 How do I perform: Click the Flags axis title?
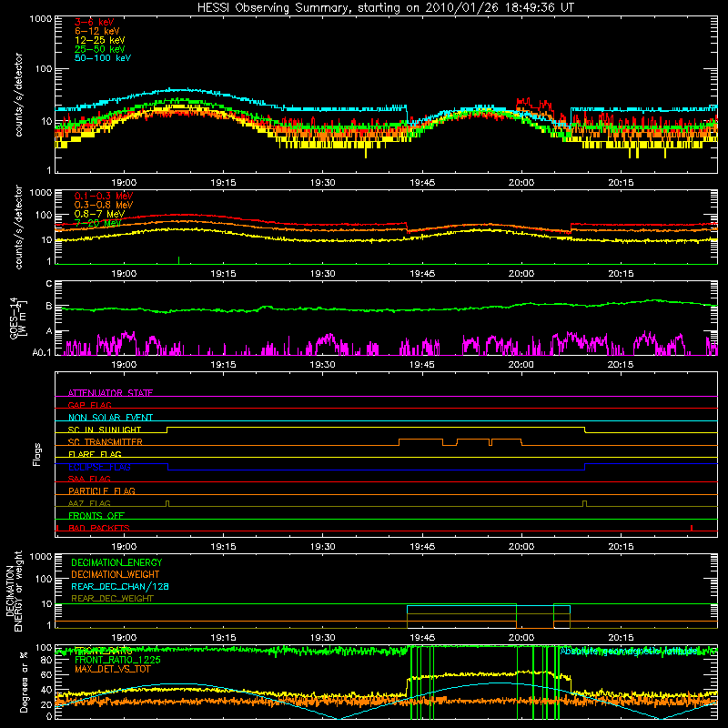[x=36, y=454]
